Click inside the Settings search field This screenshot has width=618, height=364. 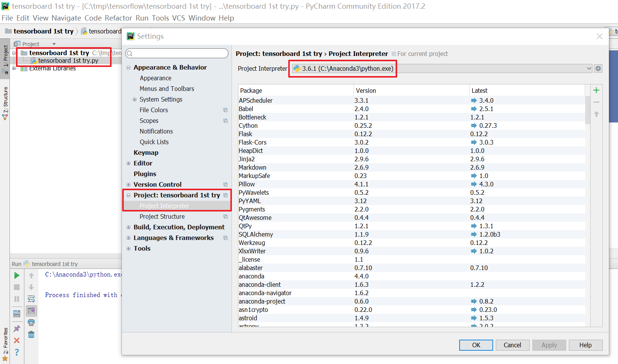click(x=177, y=53)
